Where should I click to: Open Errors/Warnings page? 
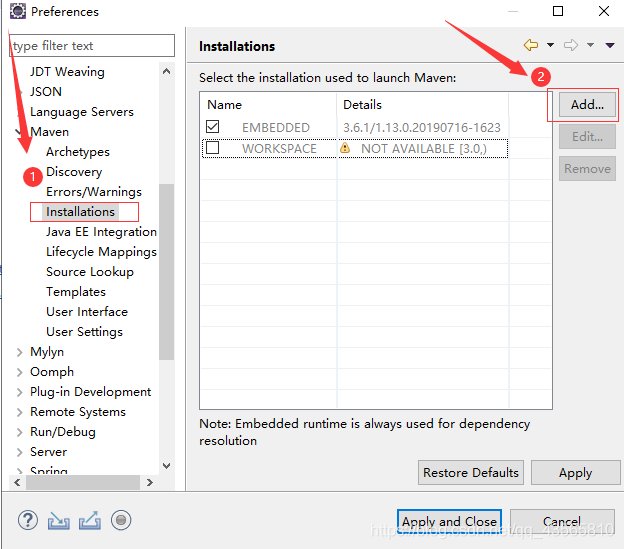[94, 192]
